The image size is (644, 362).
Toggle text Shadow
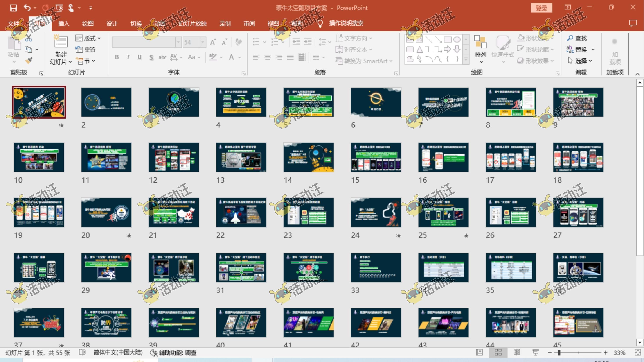click(151, 57)
